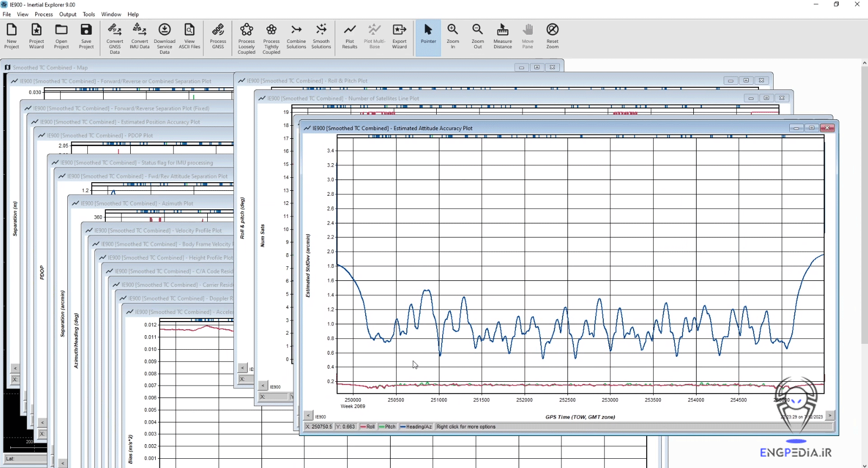Launch the Convert GNSS Data tool
The width and height of the screenshot is (868, 468).
click(114, 39)
